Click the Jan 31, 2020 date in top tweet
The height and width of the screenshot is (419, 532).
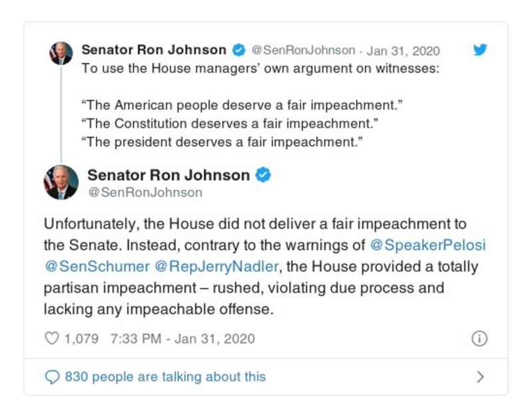[x=403, y=51]
